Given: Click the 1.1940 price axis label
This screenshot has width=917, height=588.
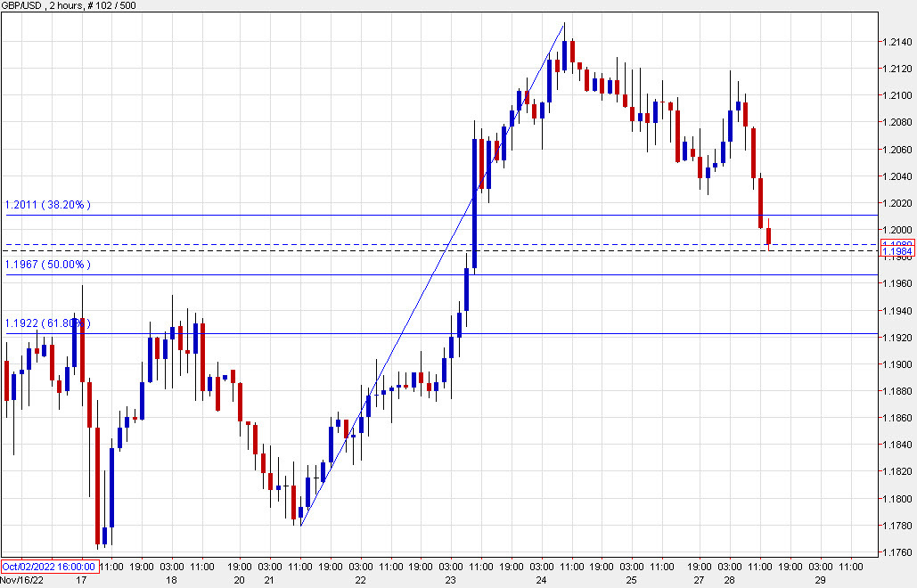Looking at the screenshot, I should click(x=897, y=311).
